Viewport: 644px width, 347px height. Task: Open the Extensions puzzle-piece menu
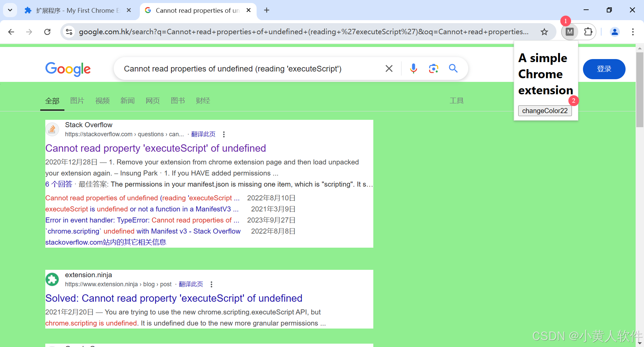click(x=588, y=32)
